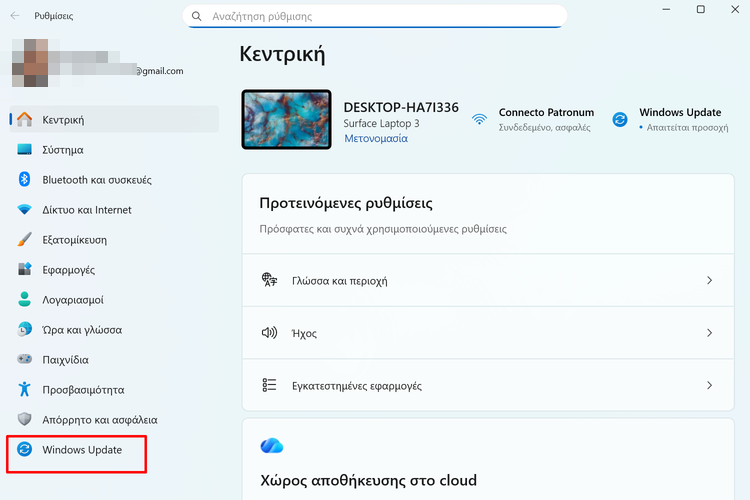The image size is (750, 500).
Task: Click the Wi-Fi icon beside Connecto Patronum
Action: coord(480,119)
